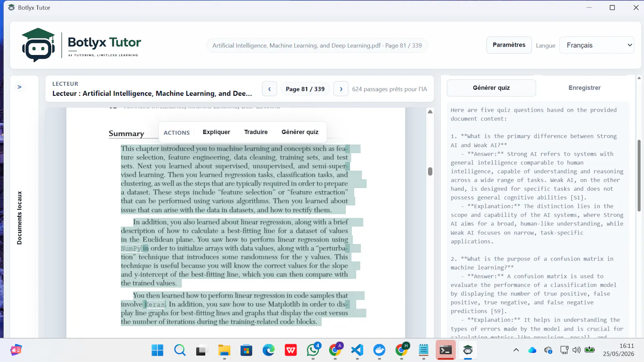Click Botlyx Tutor taskbar icon
Viewport: 644px width, 362px height.
pyautogui.click(x=468, y=350)
